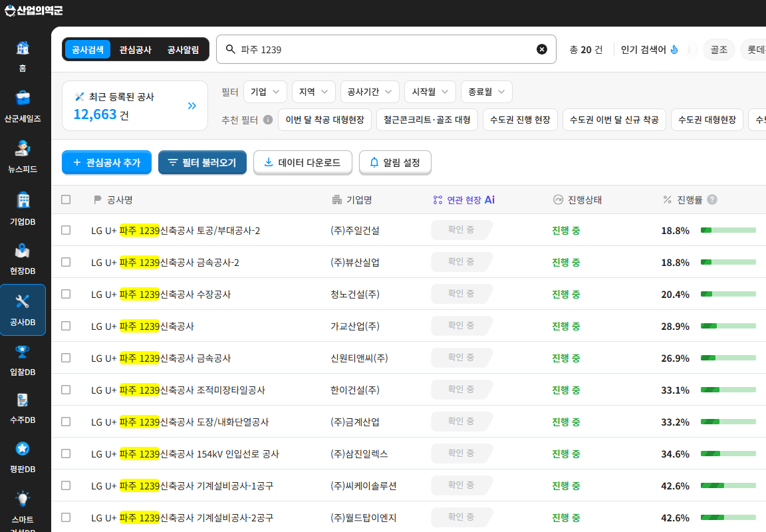Click the search magnifier icon
The width and height of the screenshot is (766, 532).
point(230,49)
